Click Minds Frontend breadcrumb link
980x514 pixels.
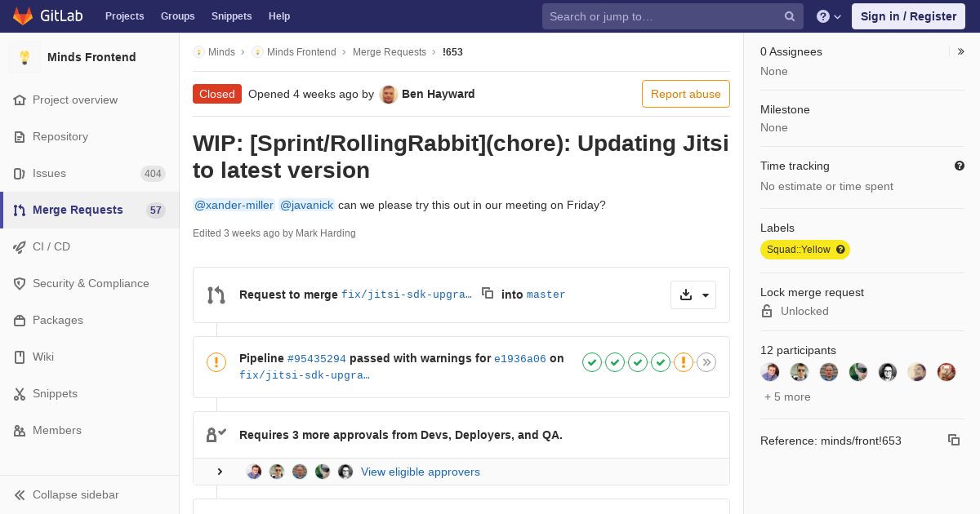pos(301,52)
